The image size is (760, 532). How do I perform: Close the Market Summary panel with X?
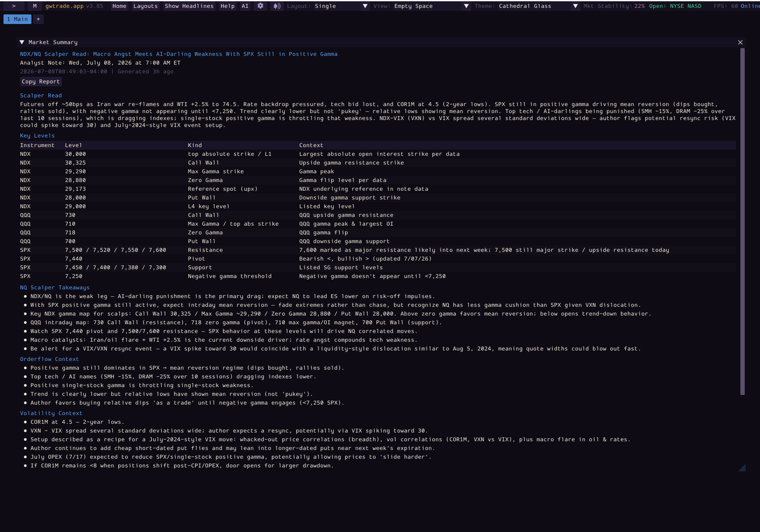coord(740,42)
